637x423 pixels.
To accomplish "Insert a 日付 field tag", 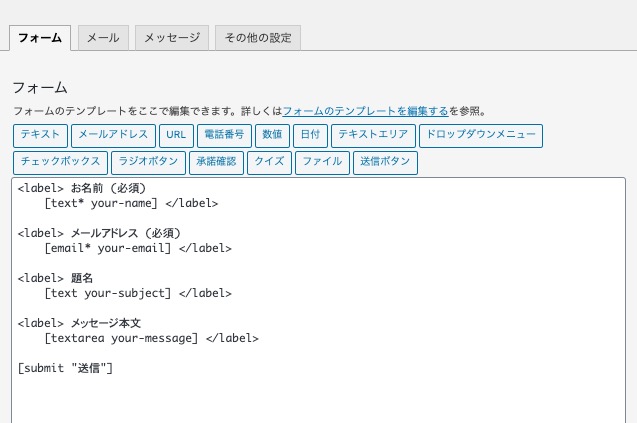I will coord(310,136).
